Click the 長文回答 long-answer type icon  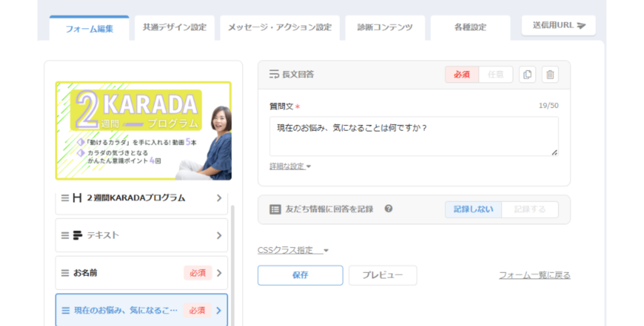point(274,74)
